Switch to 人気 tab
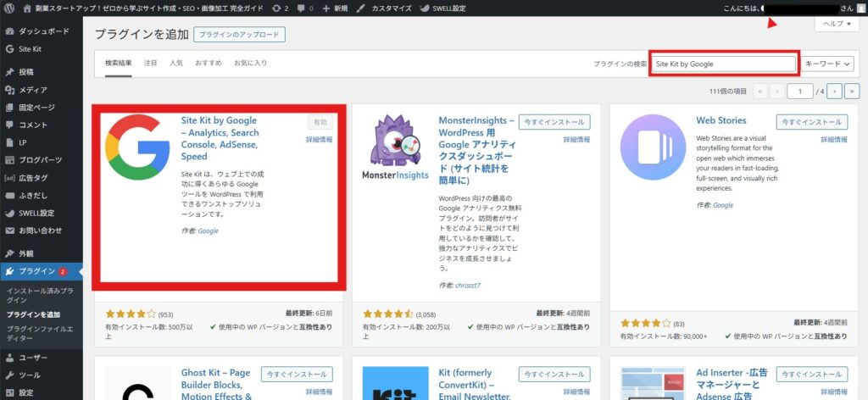This screenshot has width=868, height=400. coord(176,63)
